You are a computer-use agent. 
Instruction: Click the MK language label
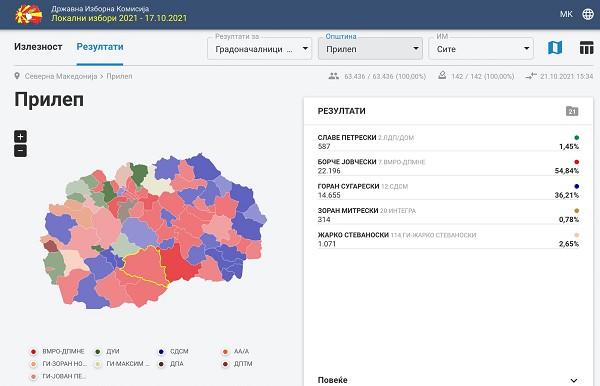click(566, 14)
